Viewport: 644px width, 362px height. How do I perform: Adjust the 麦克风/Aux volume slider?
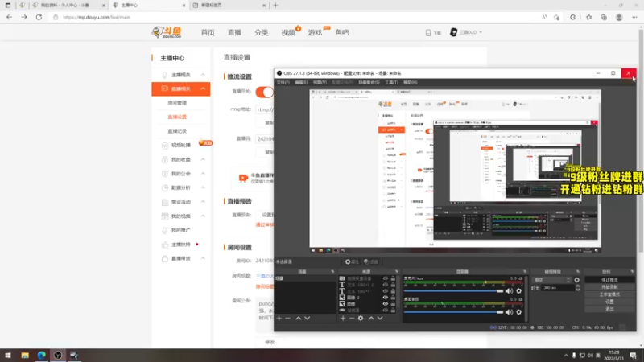(x=453, y=290)
